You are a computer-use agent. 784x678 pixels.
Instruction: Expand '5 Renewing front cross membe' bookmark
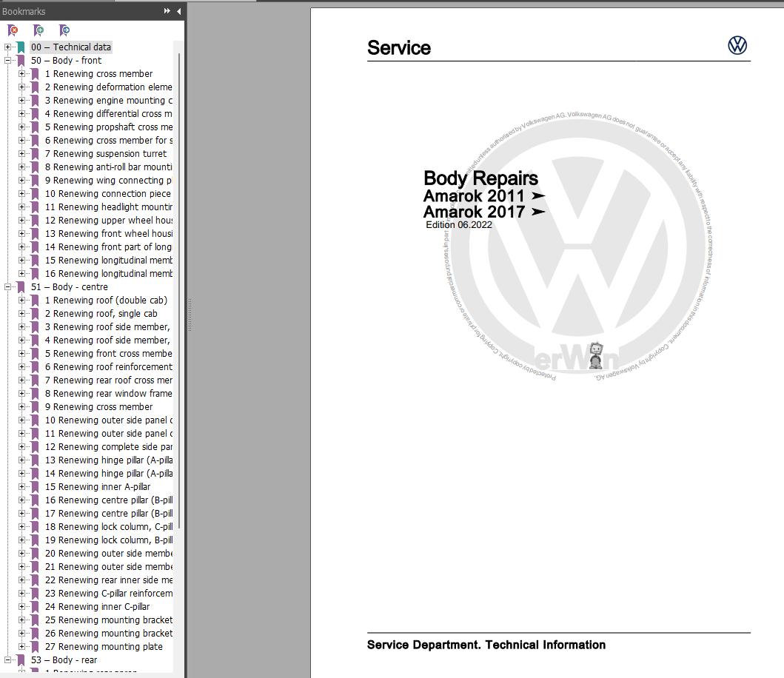(21, 354)
